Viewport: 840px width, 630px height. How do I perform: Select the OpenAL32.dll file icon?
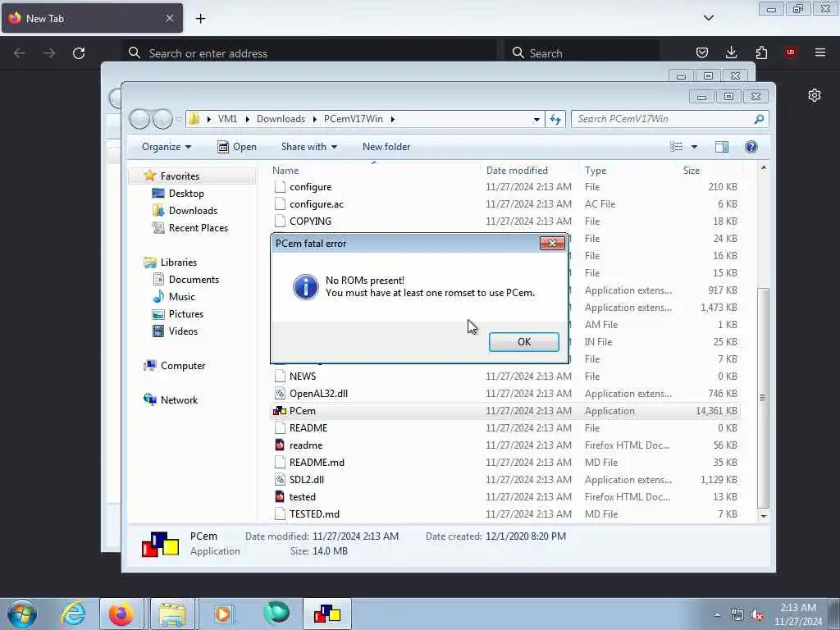(x=280, y=394)
